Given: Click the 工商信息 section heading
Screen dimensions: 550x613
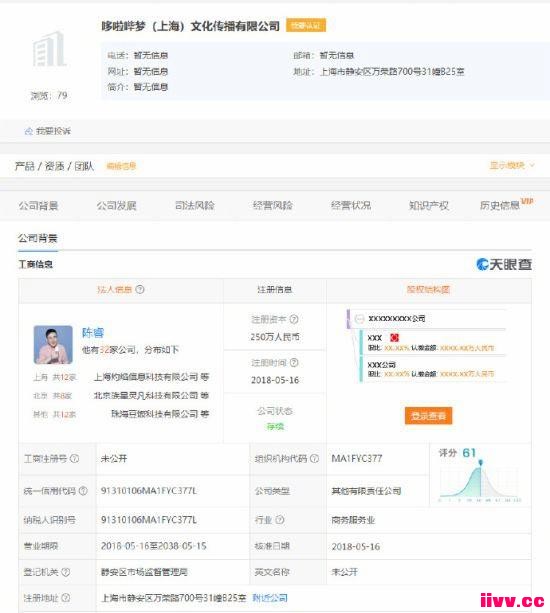Looking at the screenshot, I should [36, 264].
